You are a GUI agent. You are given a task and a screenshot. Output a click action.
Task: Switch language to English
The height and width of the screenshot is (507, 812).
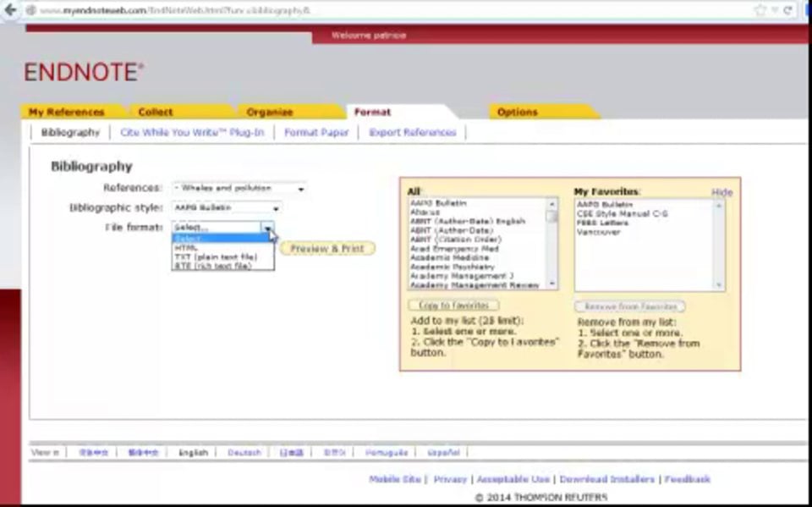pos(193,453)
